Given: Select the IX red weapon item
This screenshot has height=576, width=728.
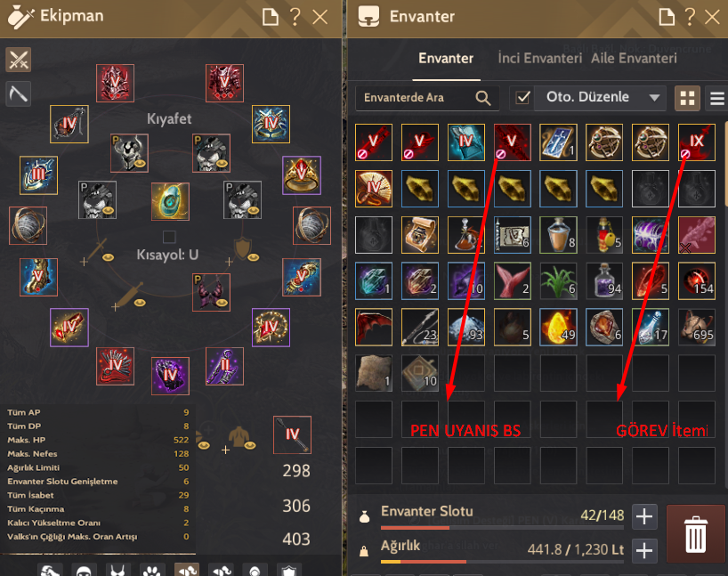Looking at the screenshot, I should click(697, 142).
